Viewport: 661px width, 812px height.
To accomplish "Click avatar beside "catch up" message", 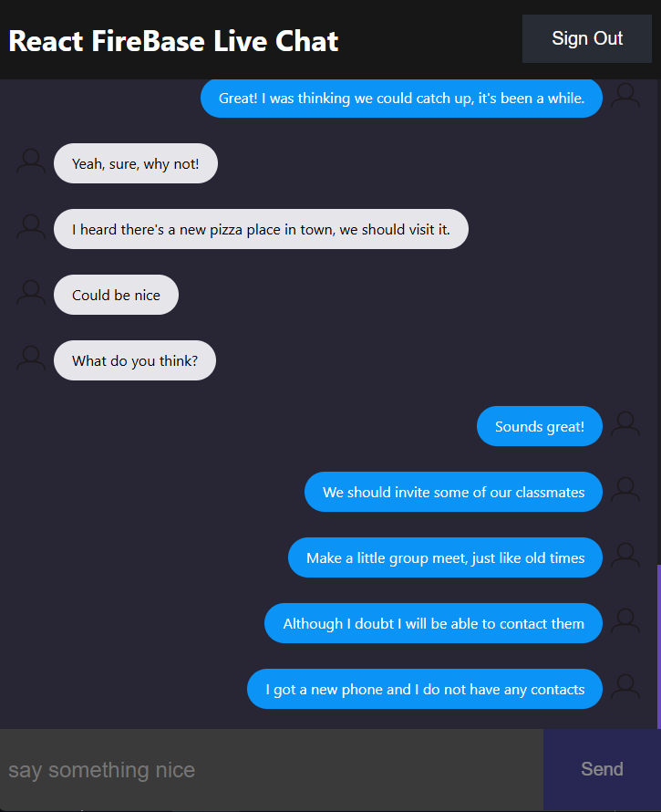I will pyautogui.click(x=625, y=97).
